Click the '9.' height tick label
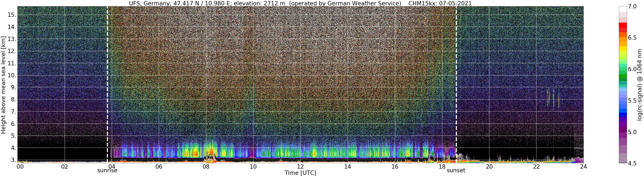The image size is (644, 177). [13, 87]
